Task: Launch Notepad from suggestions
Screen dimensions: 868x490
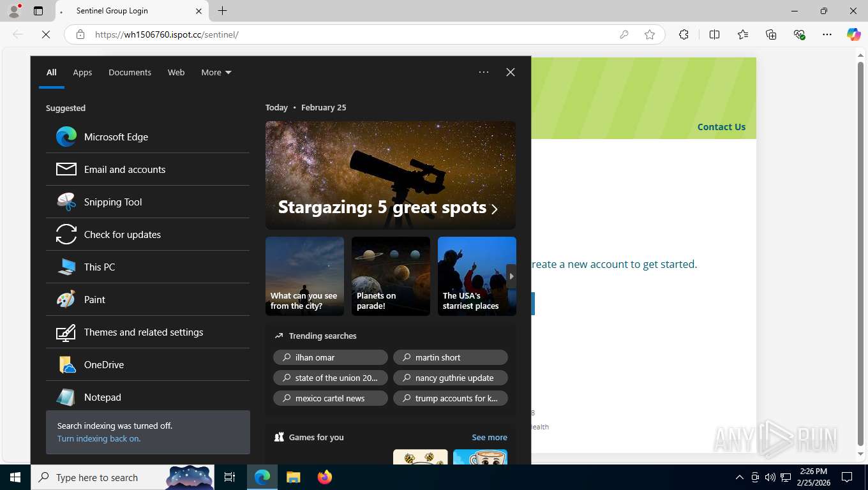Action: (147, 397)
